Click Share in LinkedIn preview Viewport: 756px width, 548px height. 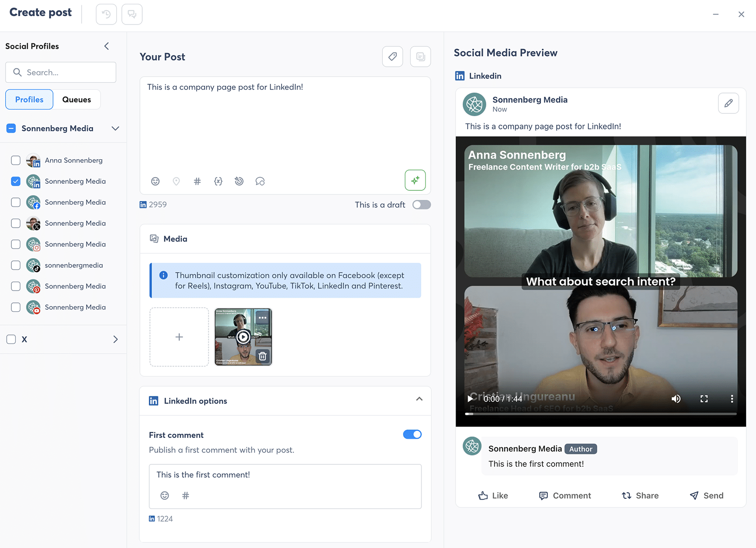tap(640, 496)
